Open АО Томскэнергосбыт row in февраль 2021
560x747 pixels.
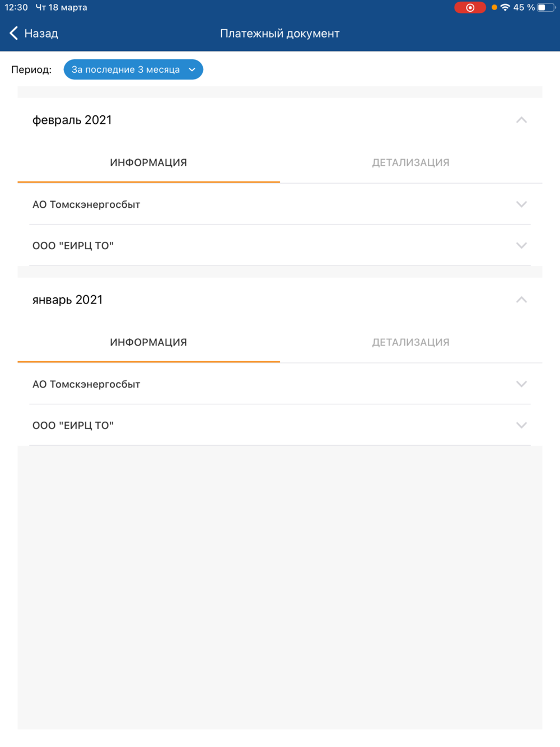280,204
